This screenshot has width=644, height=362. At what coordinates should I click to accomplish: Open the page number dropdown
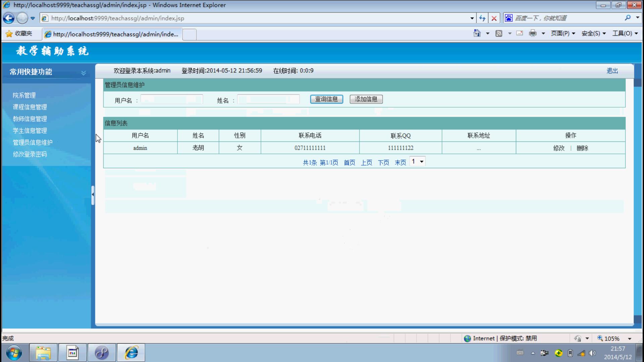(x=418, y=162)
